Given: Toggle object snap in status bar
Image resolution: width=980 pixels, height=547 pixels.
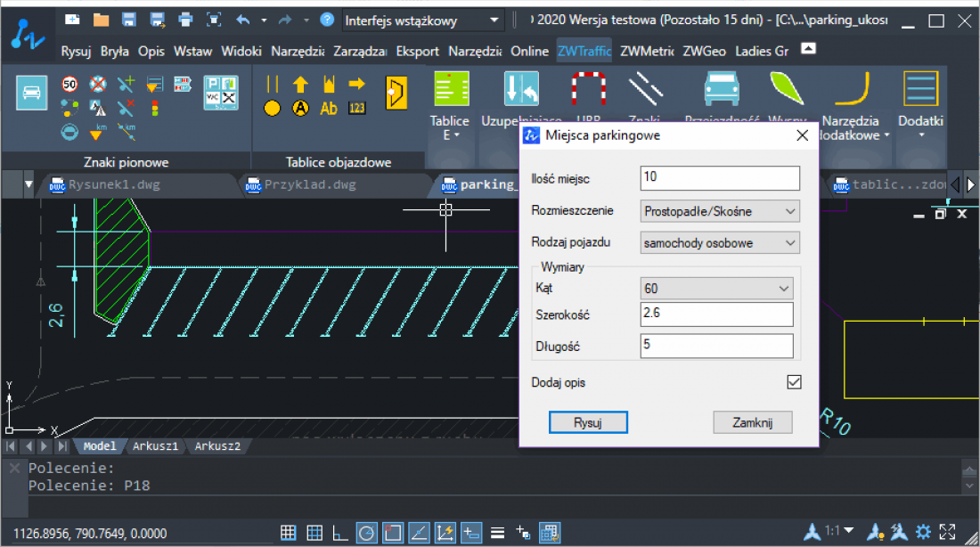Looking at the screenshot, I should (x=393, y=533).
